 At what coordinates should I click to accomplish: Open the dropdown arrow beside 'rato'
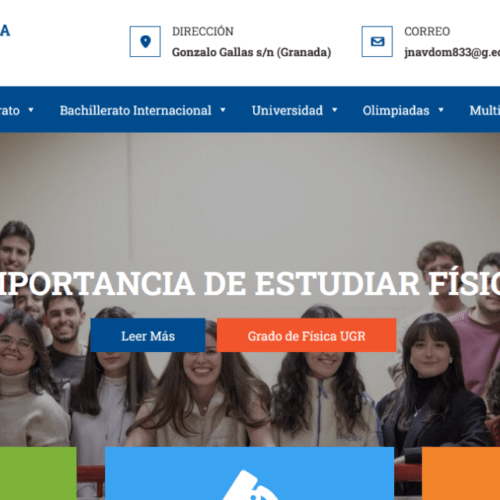[x=31, y=110]
